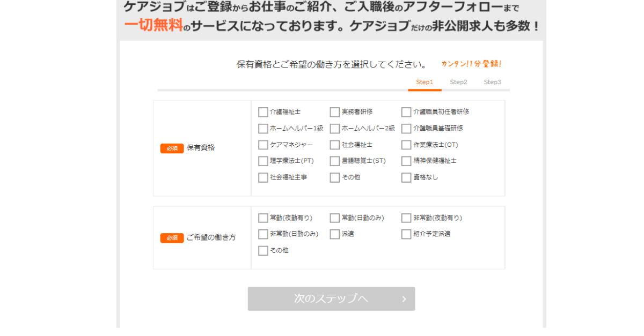This screenshot has height=336, width=644.
Task: Open the Step2 tab
Action: click(458, 82)
